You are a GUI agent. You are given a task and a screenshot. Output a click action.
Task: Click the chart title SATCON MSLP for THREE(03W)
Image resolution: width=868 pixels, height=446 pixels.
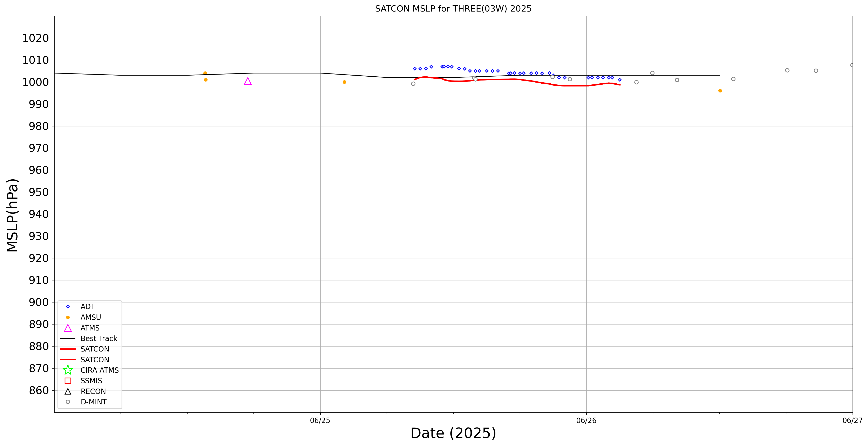[453, 9]
